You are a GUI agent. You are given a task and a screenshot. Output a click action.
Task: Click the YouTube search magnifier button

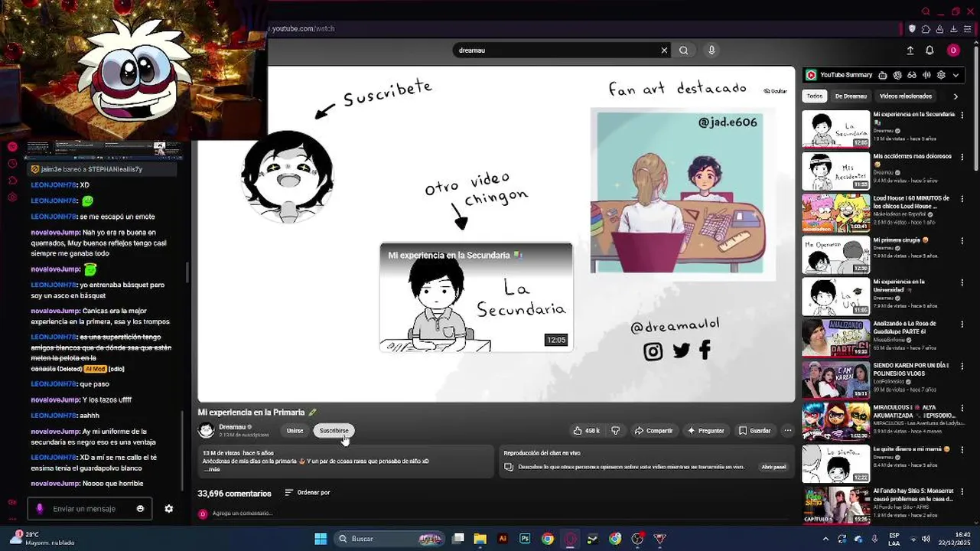point(683,51)
